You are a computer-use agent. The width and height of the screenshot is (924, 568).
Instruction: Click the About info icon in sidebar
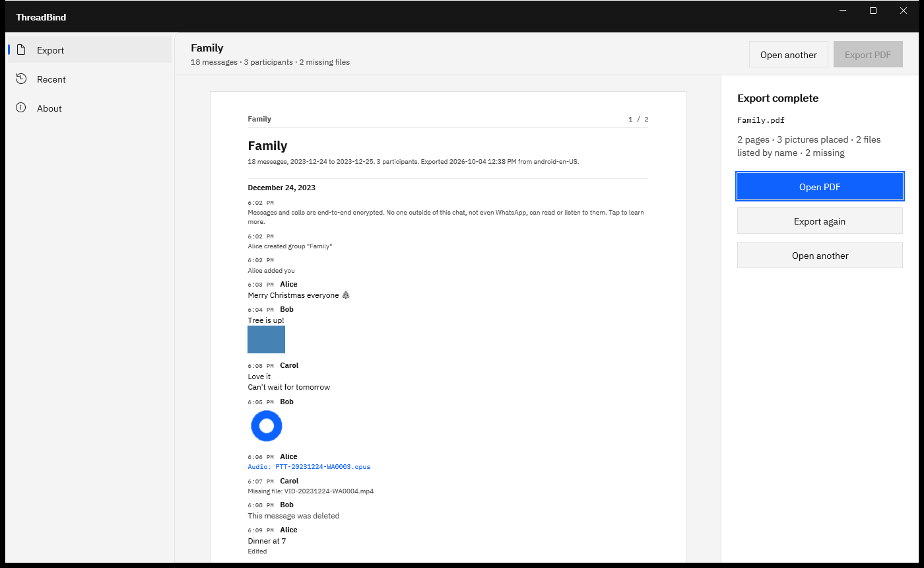point(21,108)
